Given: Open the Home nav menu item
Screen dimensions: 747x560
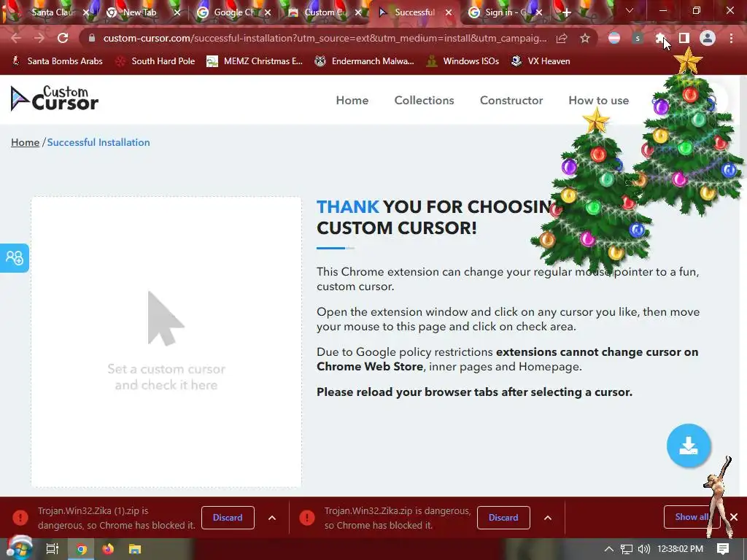Looking at the screenshot, I should pyautogui.click(x=352, y=100).
